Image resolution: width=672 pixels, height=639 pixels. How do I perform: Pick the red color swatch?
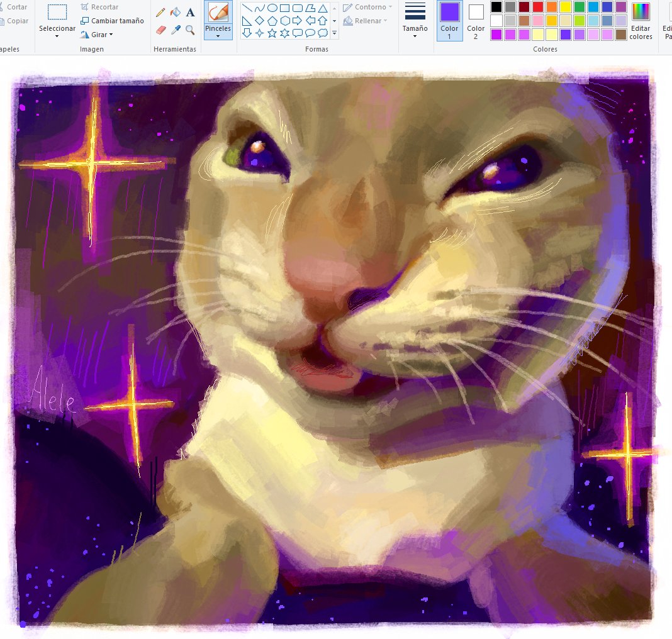point(538,7)
